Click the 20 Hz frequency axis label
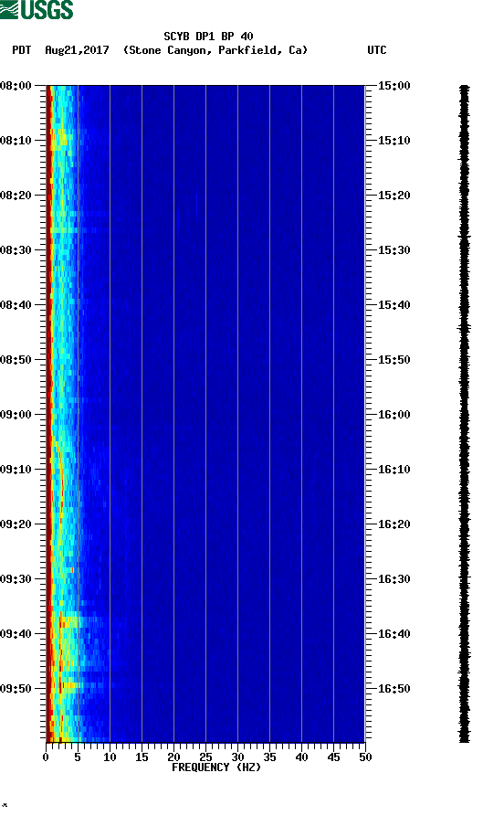This screenshot has height=815, width=504. (173, 757)
